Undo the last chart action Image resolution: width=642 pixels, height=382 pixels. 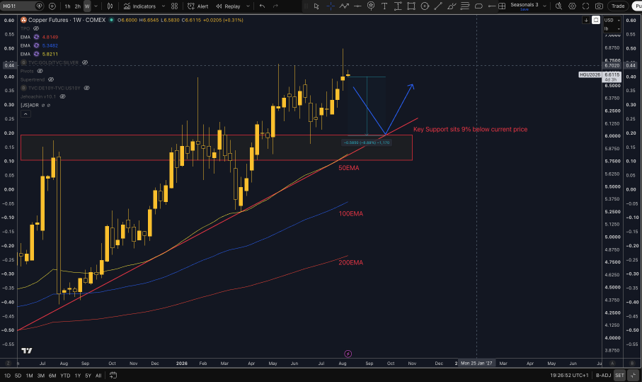point(262,6)
